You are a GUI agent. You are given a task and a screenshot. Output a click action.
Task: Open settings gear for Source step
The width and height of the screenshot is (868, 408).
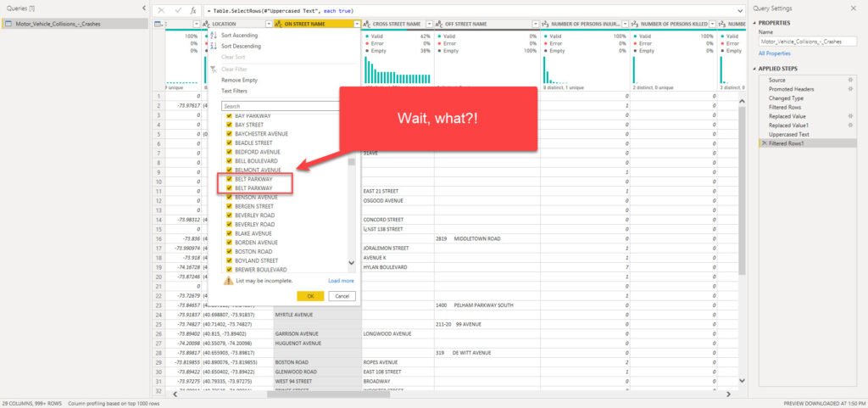click(849, 81)
